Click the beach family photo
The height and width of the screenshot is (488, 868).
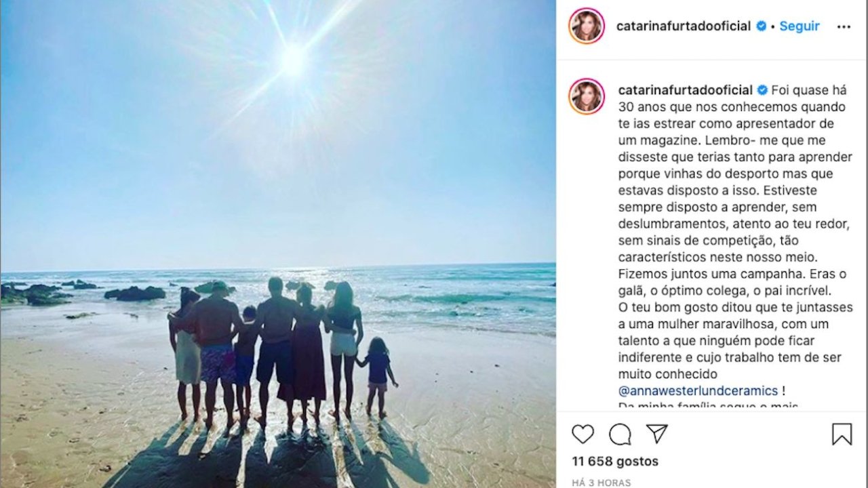[278, 244]
